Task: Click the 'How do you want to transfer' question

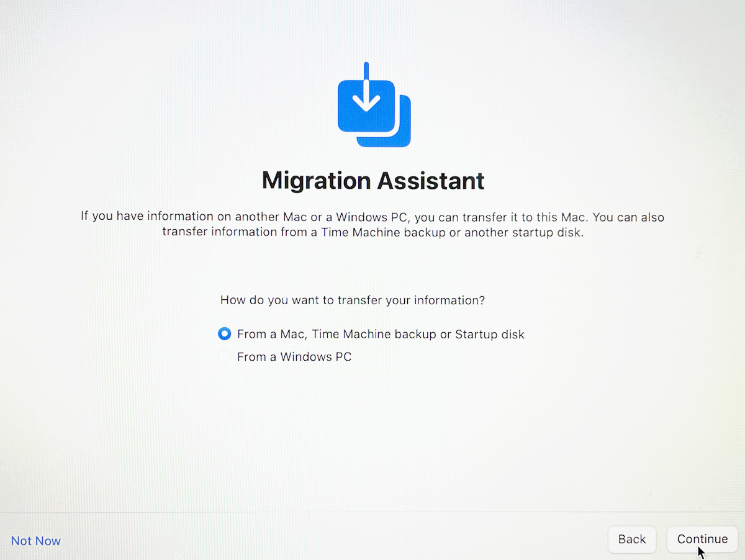Action: (352, 300)
